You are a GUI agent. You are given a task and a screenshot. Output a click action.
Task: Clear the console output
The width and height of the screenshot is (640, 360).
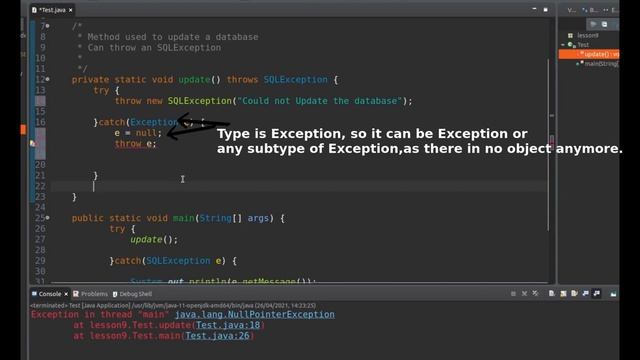[x=552, y=293]
